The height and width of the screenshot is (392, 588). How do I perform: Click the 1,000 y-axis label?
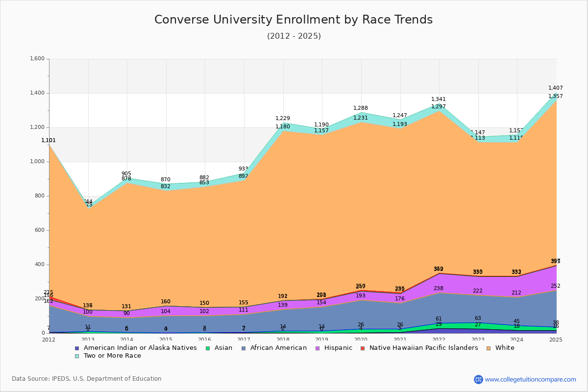[x=37, y=162]
